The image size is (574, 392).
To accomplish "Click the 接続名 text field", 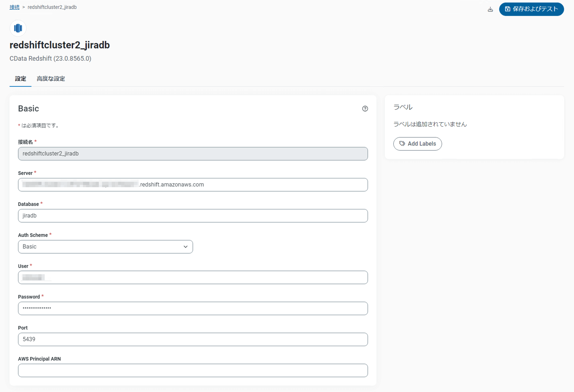I will (x=193, y=154).
